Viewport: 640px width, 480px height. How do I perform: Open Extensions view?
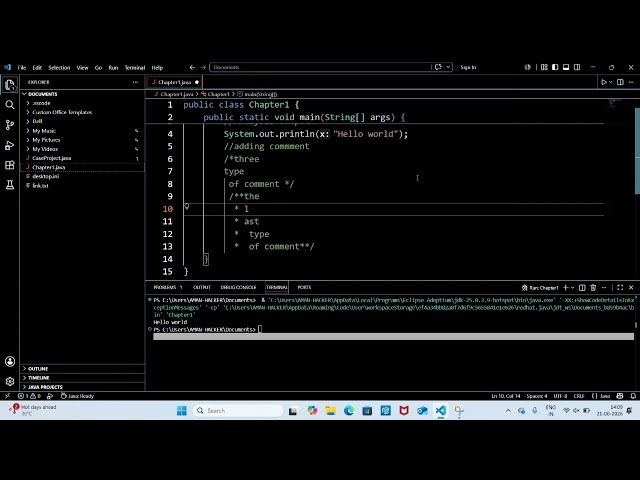click(x=10, y=165)
